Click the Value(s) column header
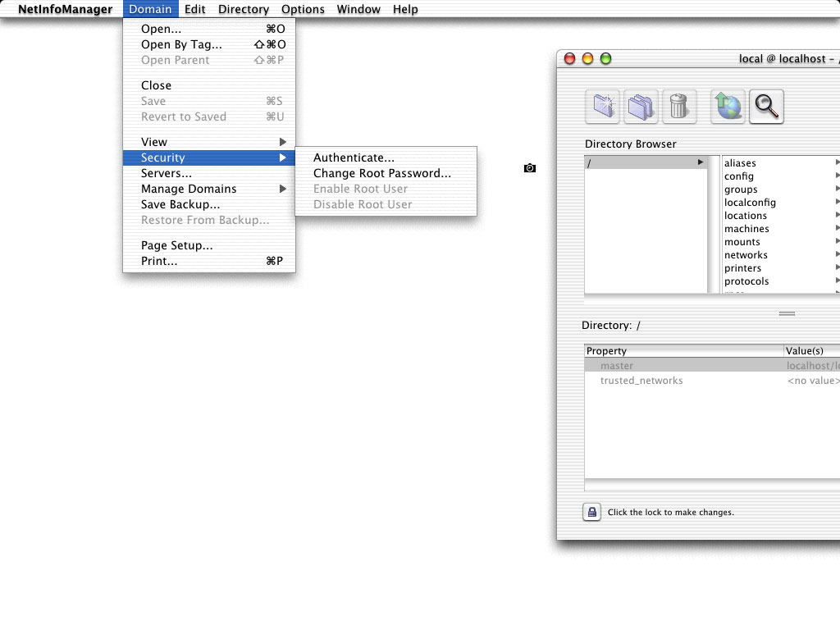 [812, 351]
